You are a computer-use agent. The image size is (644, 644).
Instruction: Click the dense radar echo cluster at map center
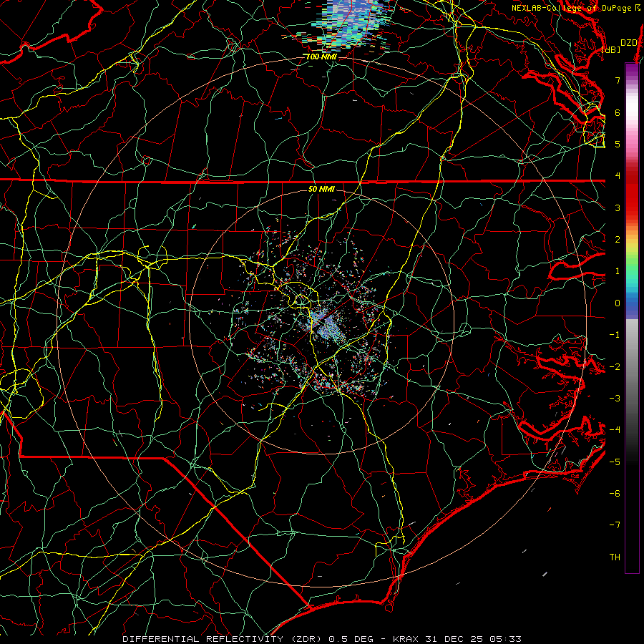tap(326, 324)
